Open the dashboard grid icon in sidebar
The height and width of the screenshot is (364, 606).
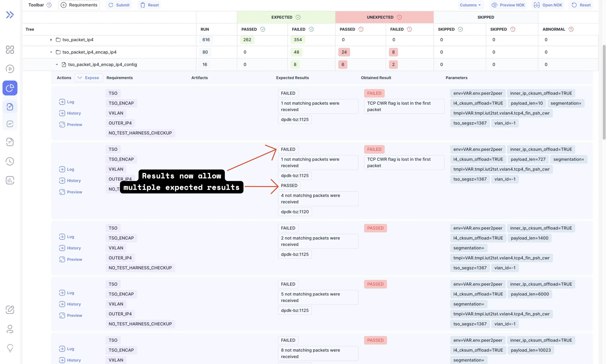[10, 50]
